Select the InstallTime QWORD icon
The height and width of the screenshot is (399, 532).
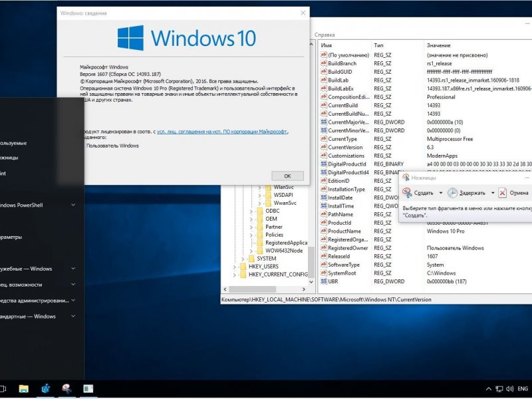(323, 205)
